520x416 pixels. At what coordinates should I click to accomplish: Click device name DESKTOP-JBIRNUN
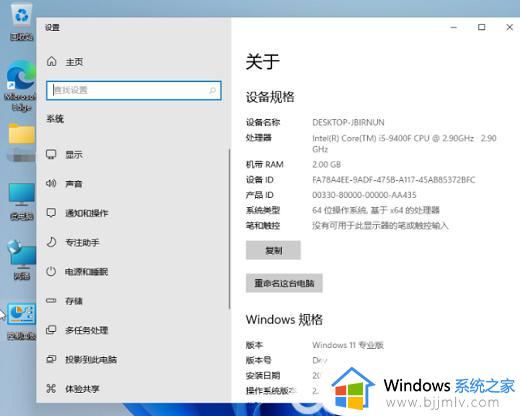point(348,122)
